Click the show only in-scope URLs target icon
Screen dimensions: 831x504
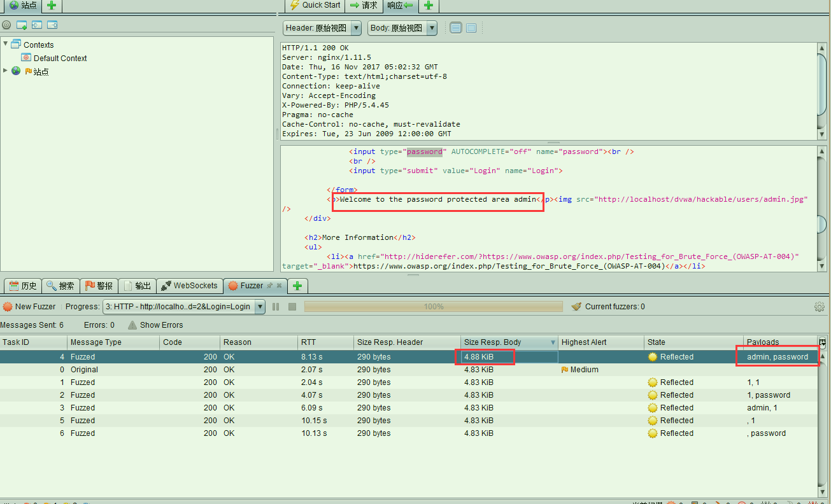pos(6,25)
